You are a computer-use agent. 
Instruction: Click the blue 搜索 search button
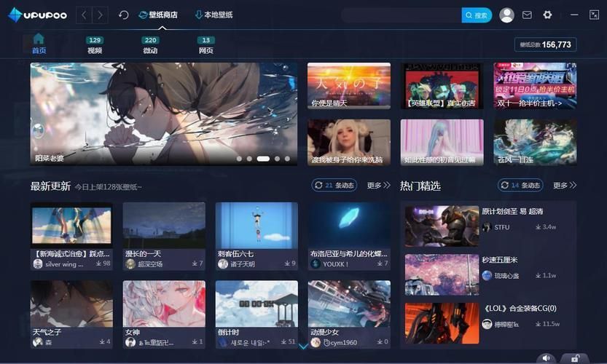click(x=477, y=15)
